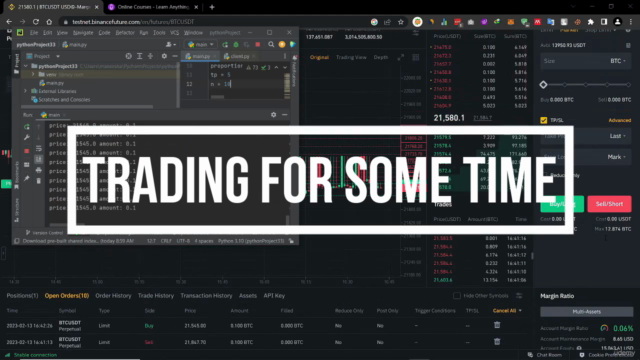
Task: Click the Multi-Assets button
Action: [x=587, y=311]
